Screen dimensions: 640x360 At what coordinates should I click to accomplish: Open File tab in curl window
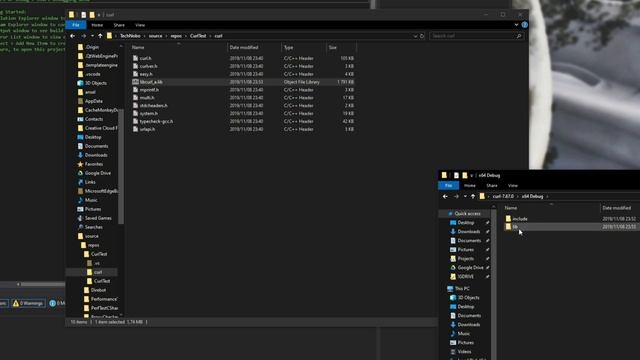point(76,25)
